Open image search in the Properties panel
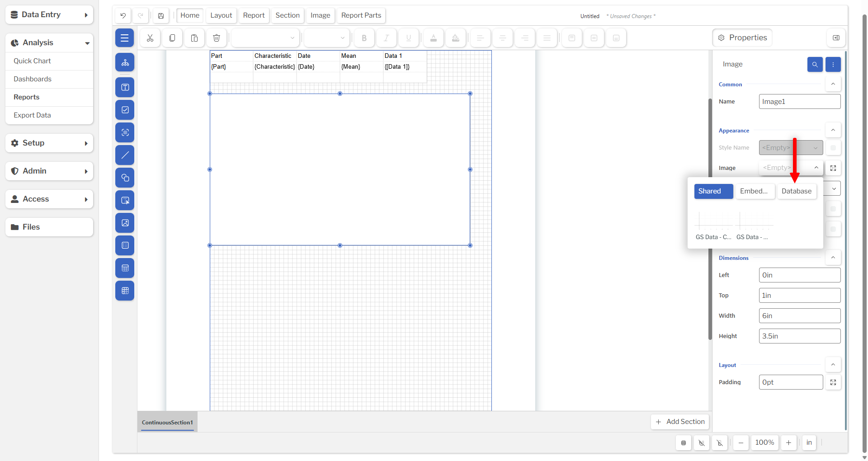The height and width of the screenshot is (461, 868). click(815, 64)
